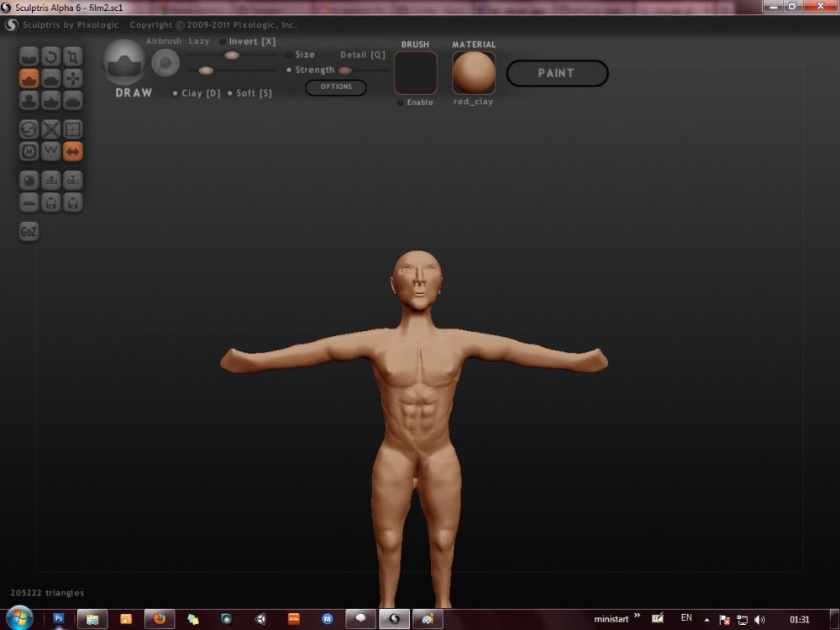The height and width of the screenshot is (630, 840).
Task: Click the empty BRUSH texture slot
Action: (416, 73)
